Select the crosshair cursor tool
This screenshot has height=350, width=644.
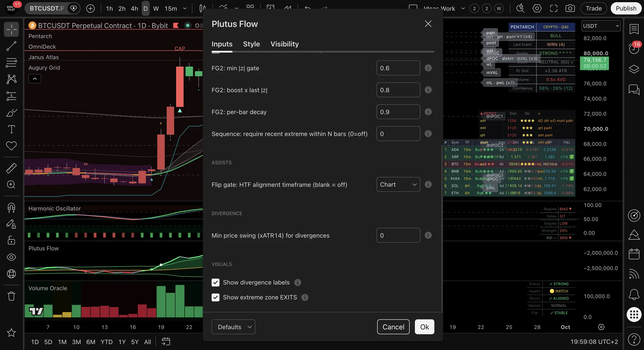pos(11,30)
